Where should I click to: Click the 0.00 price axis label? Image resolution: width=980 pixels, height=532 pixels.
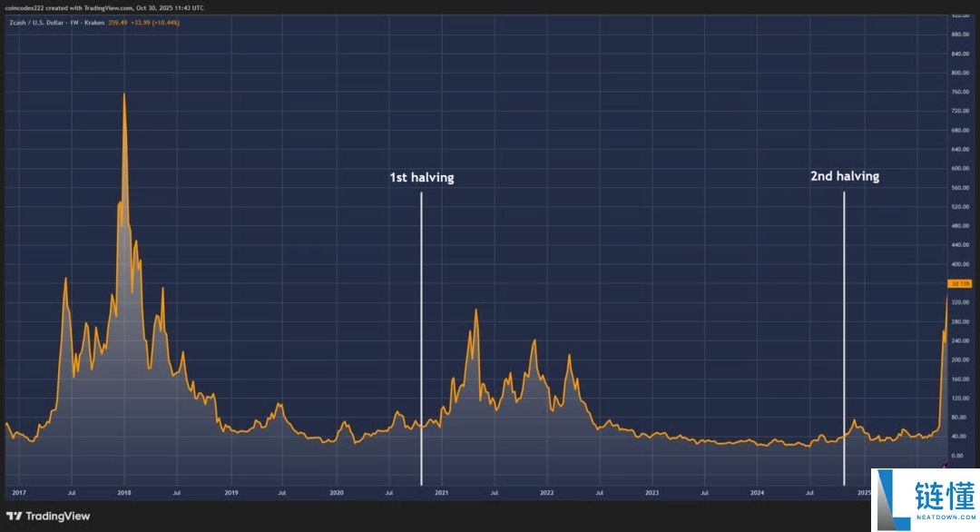tap(957, 456)
